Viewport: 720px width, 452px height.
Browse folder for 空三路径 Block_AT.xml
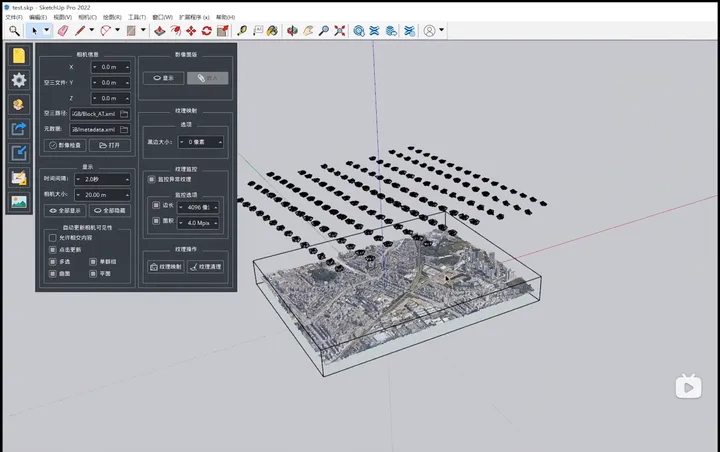point(124,114)
